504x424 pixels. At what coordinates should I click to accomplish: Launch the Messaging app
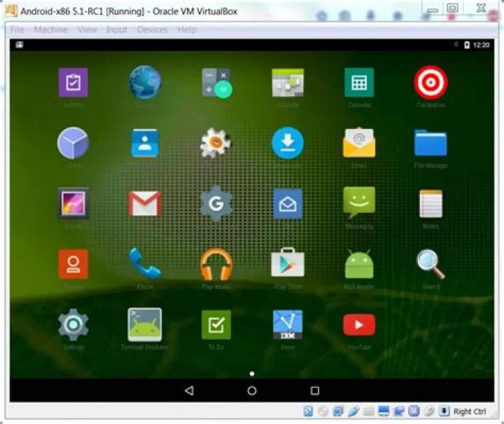(x=359, y=203)
